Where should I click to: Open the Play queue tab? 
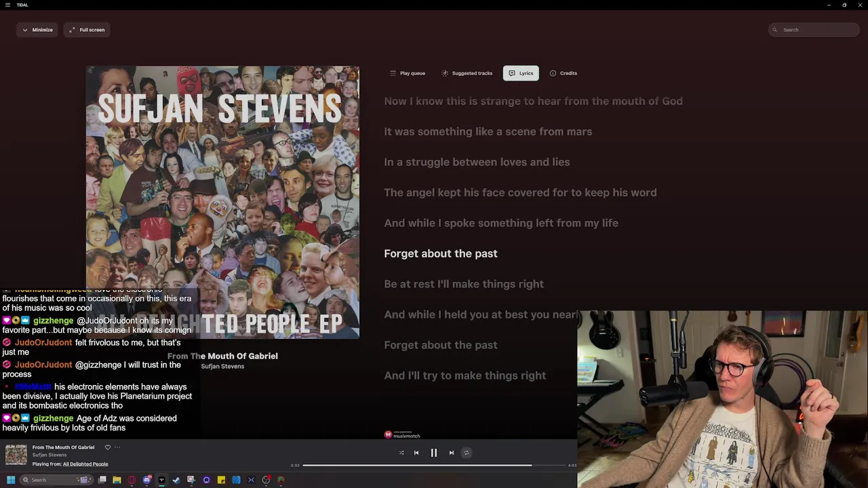click(408, 73)
